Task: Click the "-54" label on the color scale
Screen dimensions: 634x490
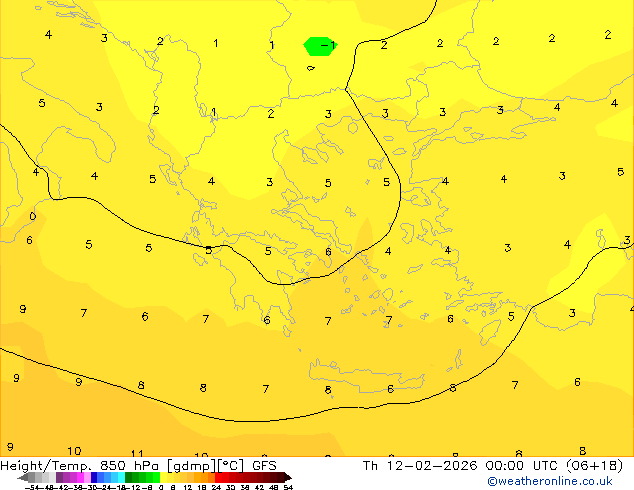Action: click(x=32, y=487)
